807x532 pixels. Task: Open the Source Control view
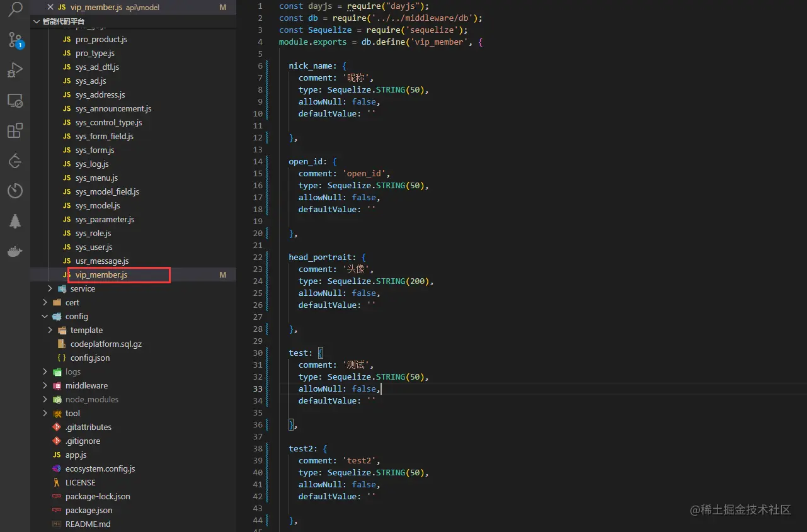pos(15,40)
